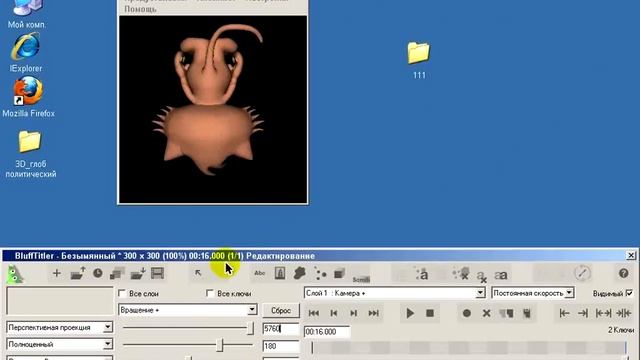Click the paste key clipboard icon

(x=527, y=313)
